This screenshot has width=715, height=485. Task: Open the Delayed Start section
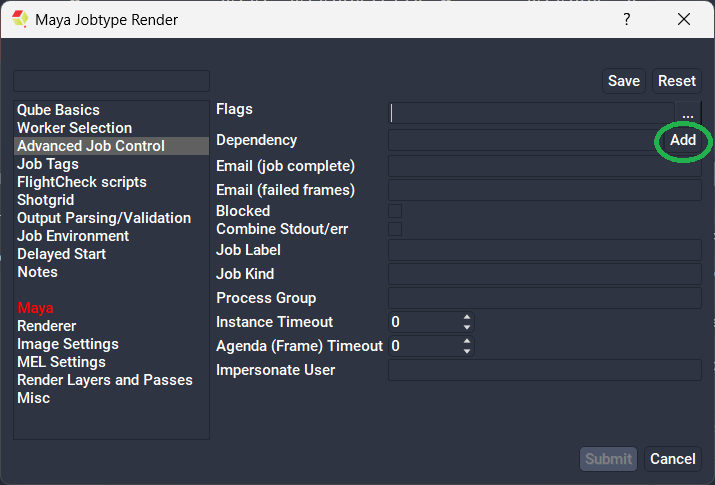(61, 254)
